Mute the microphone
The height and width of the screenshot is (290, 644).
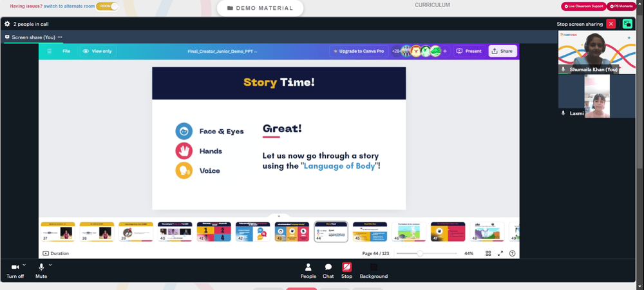pyautogui.click(x=41, y=271)
